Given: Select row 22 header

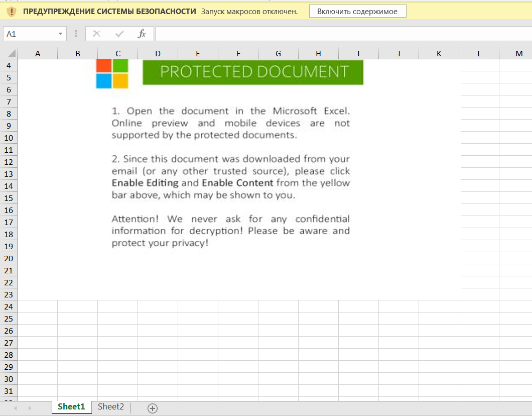Looking at the screenshot, I should 9,282.
